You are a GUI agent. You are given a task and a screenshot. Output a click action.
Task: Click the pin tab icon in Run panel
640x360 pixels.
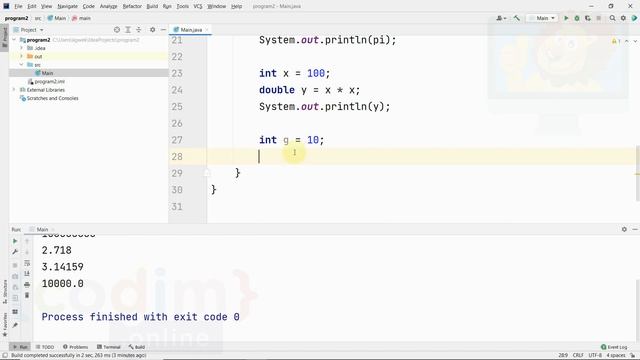pyautogui.click(x=15, y=325)
